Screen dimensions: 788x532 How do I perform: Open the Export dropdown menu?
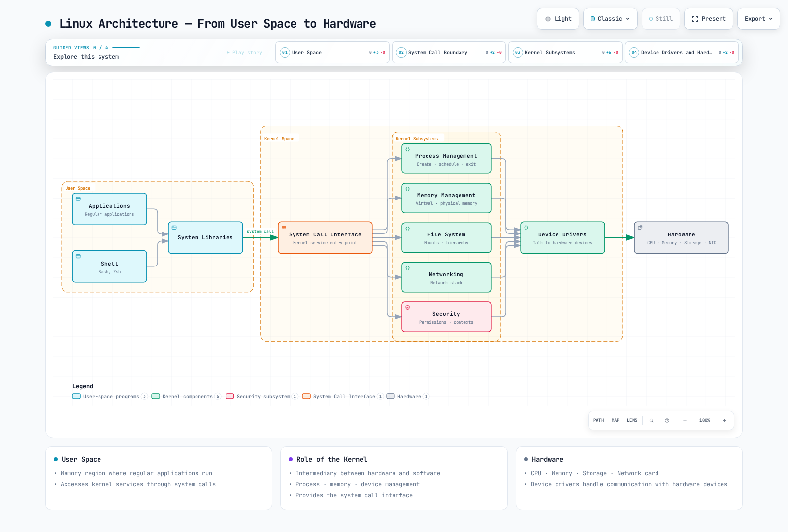(x=758, y=19)
